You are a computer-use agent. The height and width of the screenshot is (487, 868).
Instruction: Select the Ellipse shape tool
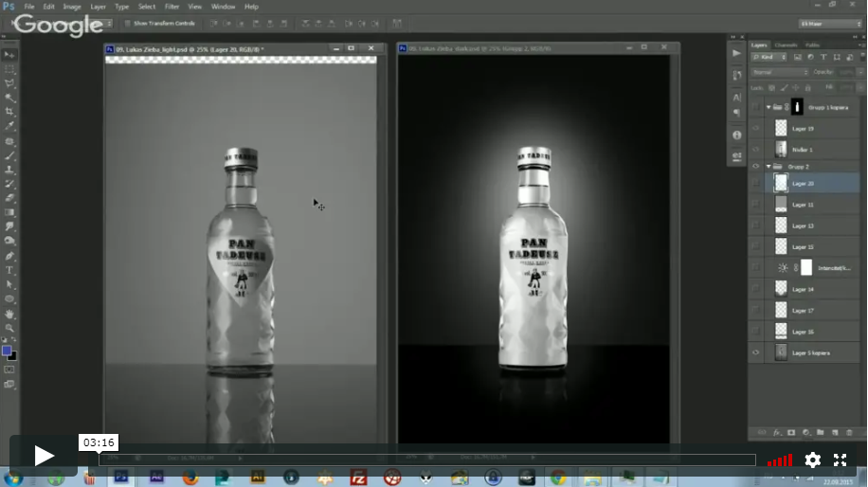pyautogui.click(x=9, y=298)
